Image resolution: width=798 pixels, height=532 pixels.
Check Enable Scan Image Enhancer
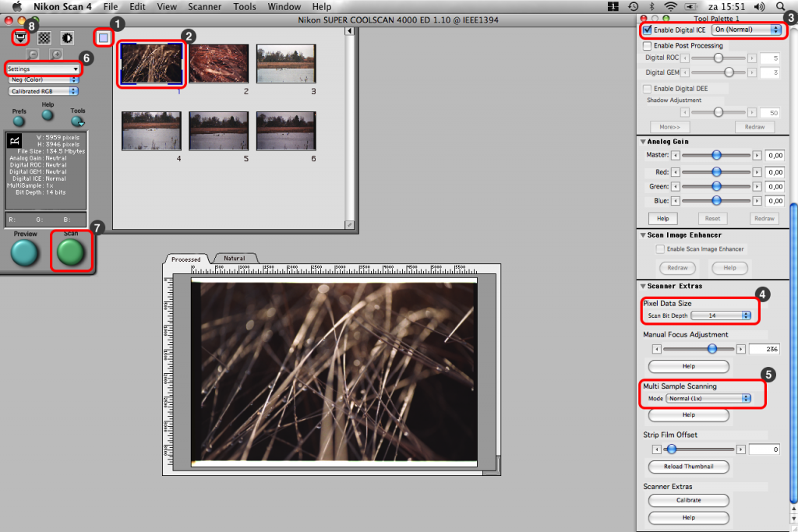[x=661, y=249]
